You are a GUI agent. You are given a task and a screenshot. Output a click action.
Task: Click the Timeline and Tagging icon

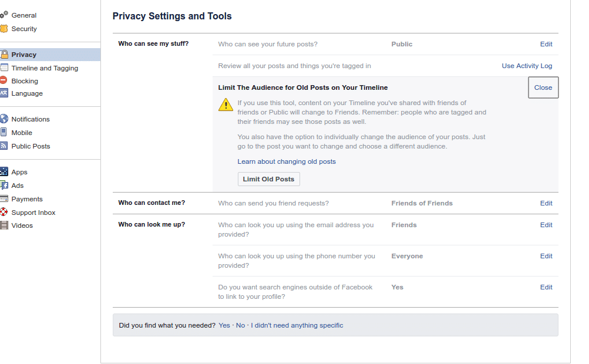(4, 68)
